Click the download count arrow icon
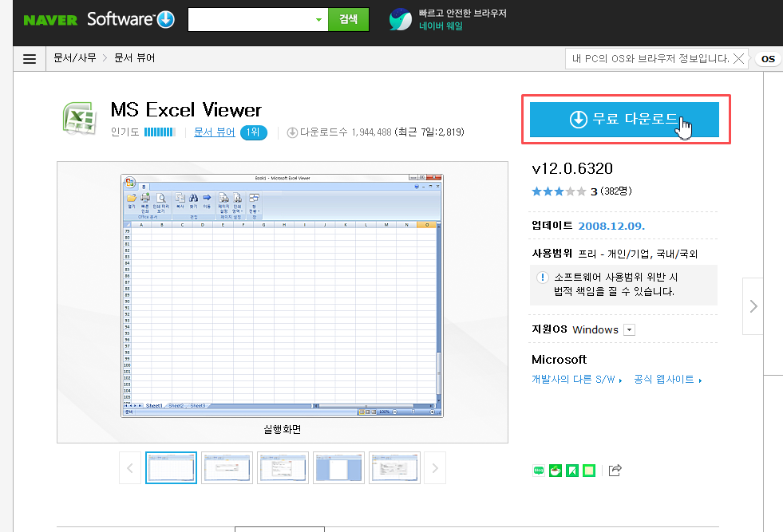This screenshot has height=532, width=783. pos(293,132)
